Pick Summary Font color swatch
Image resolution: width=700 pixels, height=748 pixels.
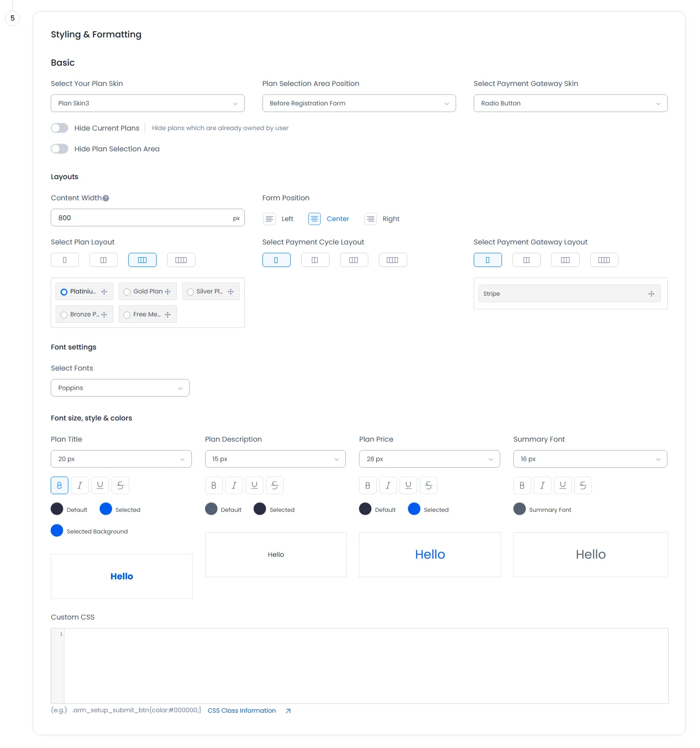[x=520, y=509]
